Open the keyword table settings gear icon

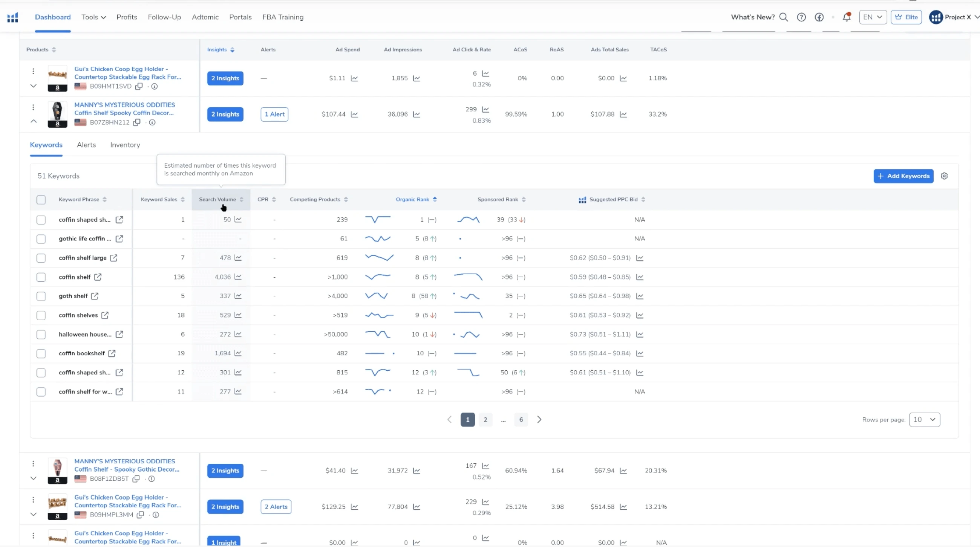pos(945,176)
